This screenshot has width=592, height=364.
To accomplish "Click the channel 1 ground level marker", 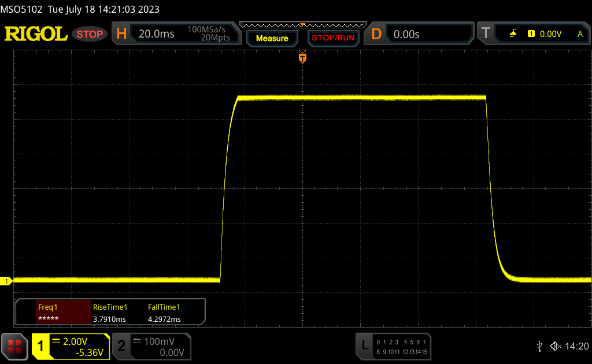I will click(6, 281).
